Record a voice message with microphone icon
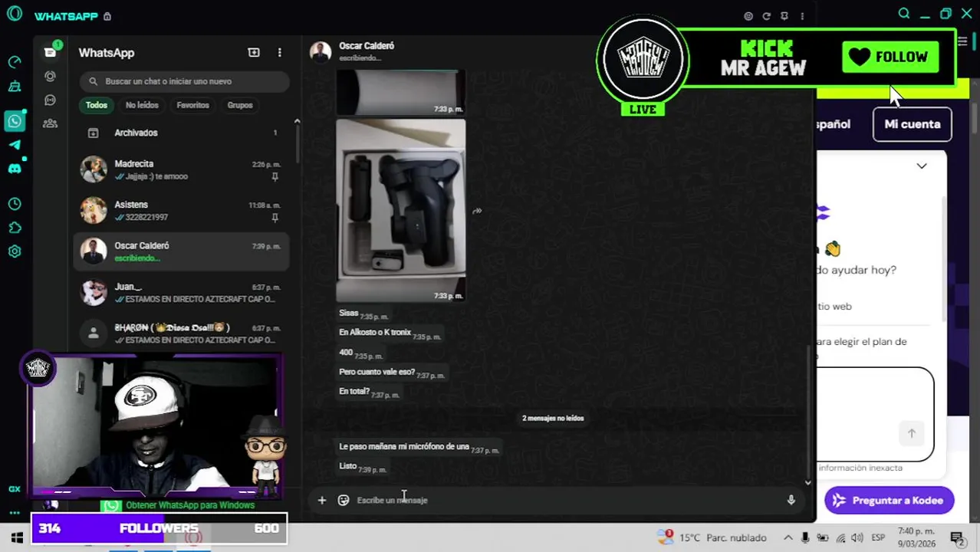 click(x=791, y=500)
